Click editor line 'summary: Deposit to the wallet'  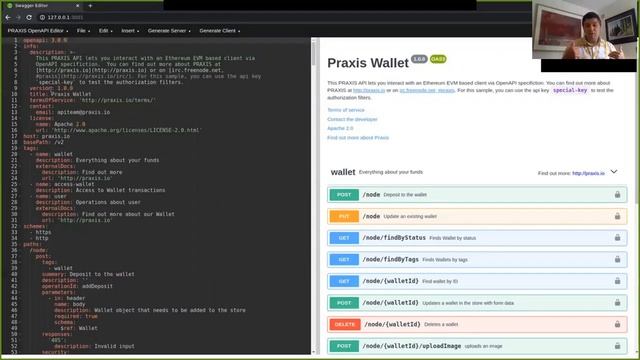(88, 274)
